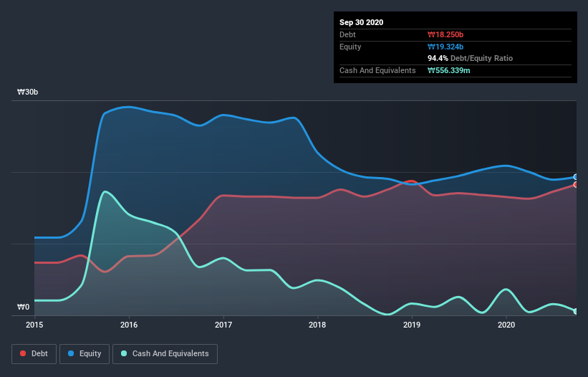Click the ₩18.250b debt value
588x377 pixels.
coord(445,35)
